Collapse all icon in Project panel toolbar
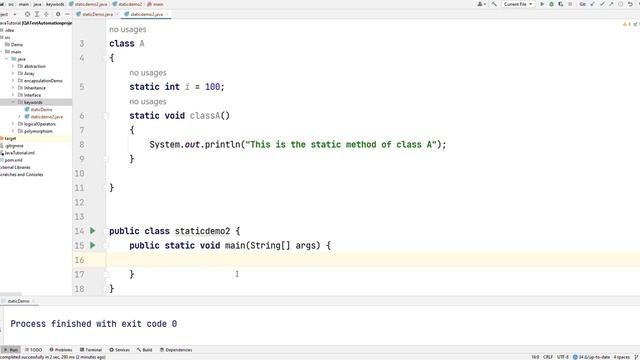640x360 pixels. click(x=46, y=14)
